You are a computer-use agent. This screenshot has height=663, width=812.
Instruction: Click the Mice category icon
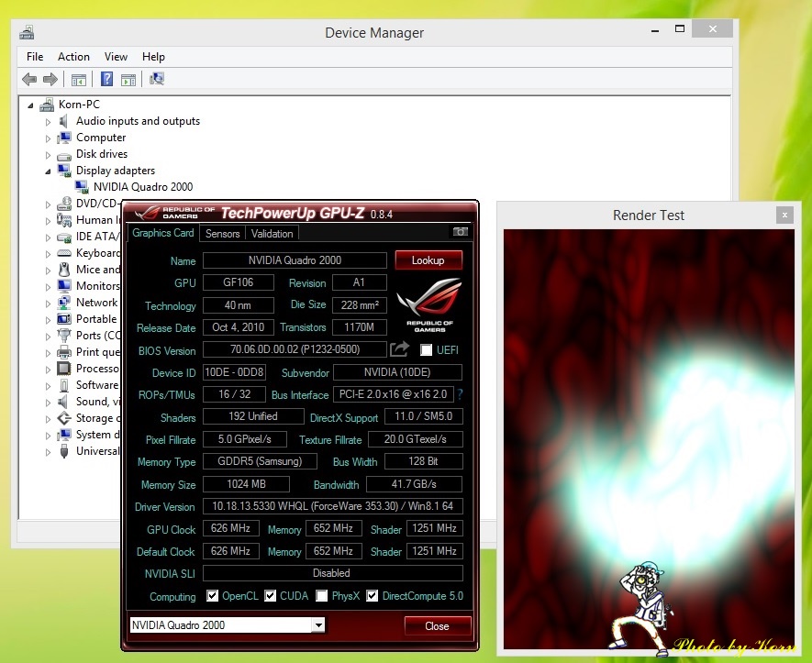(63, 270)
